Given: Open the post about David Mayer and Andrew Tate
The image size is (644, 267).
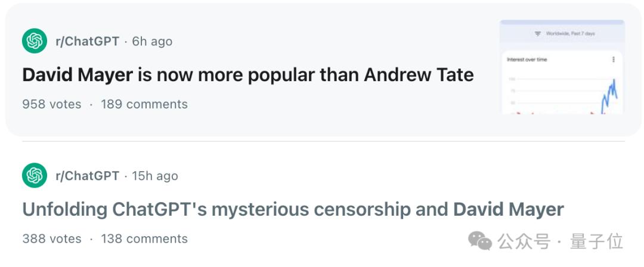Looking at the screenshot, I should pyautogui.click(x=248, y=75).
